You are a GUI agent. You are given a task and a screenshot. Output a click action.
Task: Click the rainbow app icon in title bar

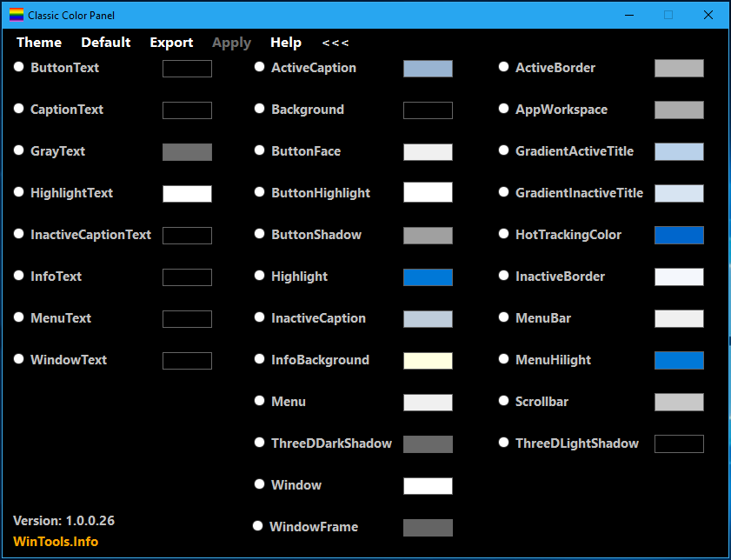point(17,15)
